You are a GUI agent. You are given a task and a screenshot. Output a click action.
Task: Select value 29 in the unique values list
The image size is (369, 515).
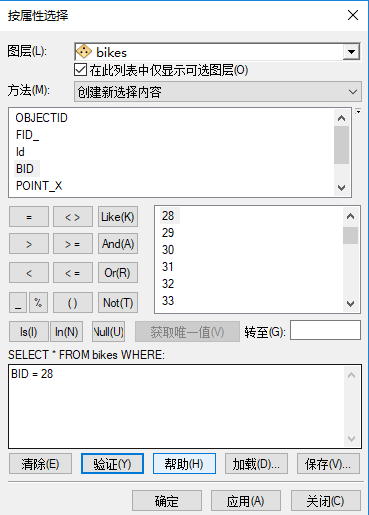coord(168,233)
